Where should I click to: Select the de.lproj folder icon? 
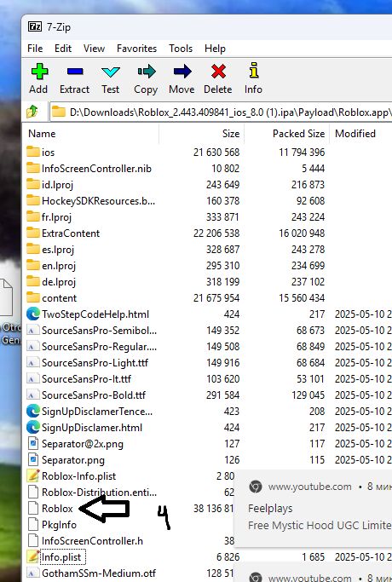coord(33,281)
